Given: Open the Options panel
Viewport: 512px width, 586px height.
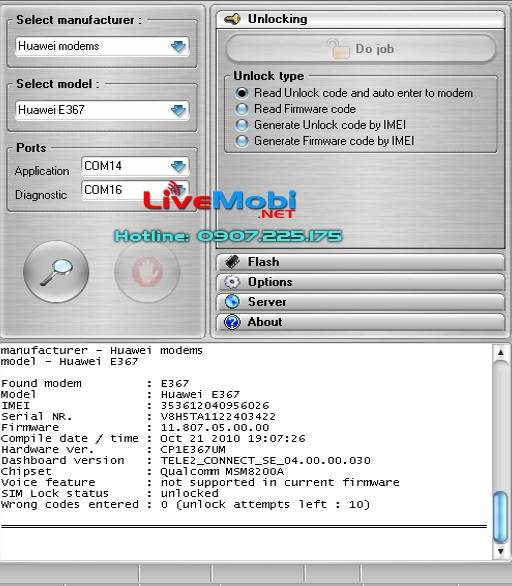Looking at the screenshot, I should pos(361,282).
